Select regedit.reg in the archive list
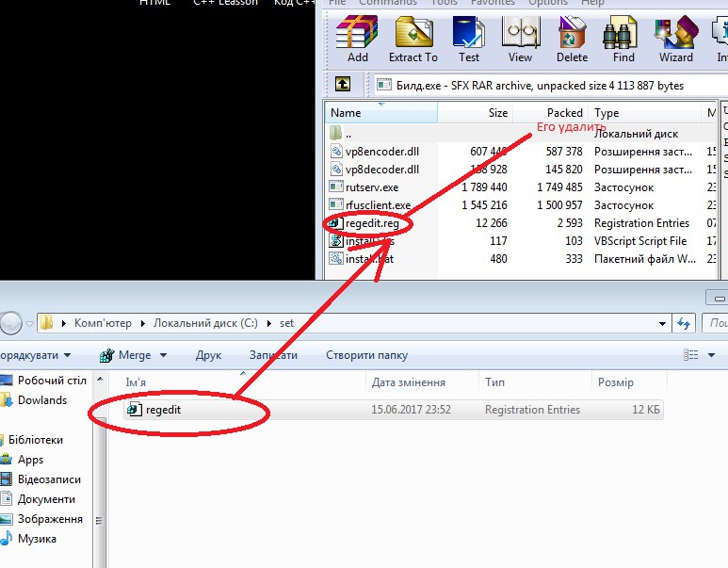 pyautogui.click(x=371, y=223)
